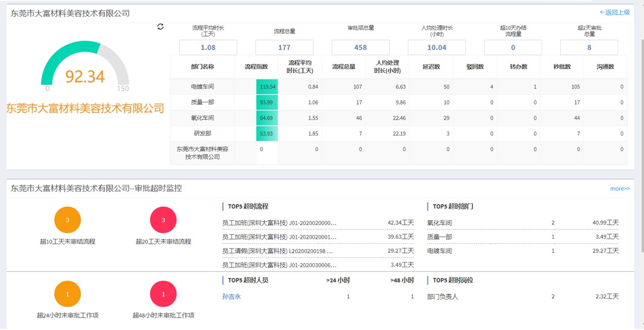This screenshot has height=330, width=644.
Task: Click red circle above 超48小时未审批工作项
Action: 163,295
